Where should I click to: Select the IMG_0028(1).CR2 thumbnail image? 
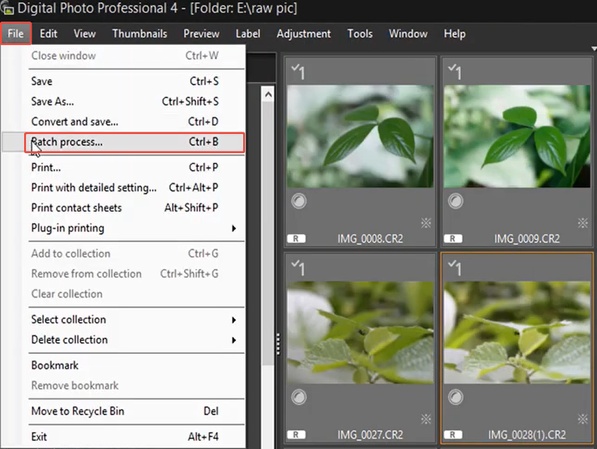pos(517,332)
